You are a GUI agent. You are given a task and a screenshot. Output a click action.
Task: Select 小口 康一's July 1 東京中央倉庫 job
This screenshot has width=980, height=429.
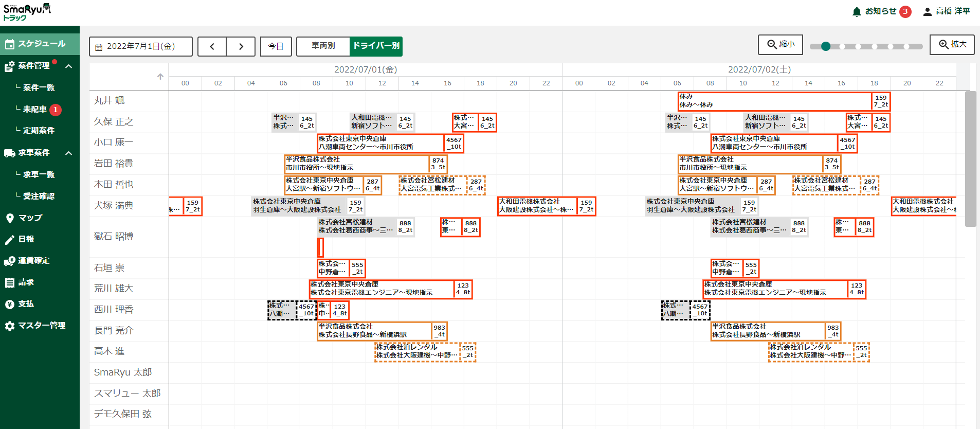click(390, 143)
